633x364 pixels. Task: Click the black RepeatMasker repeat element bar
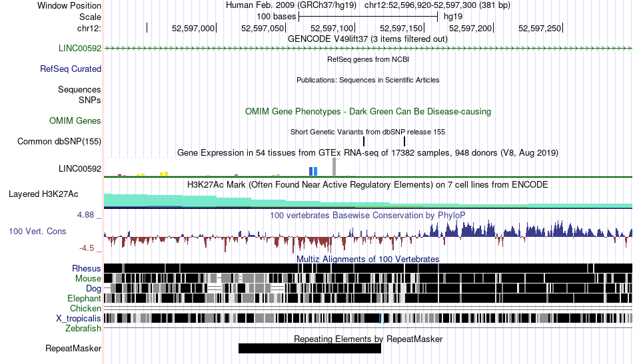pyautogui.click(x=310, y=348)
